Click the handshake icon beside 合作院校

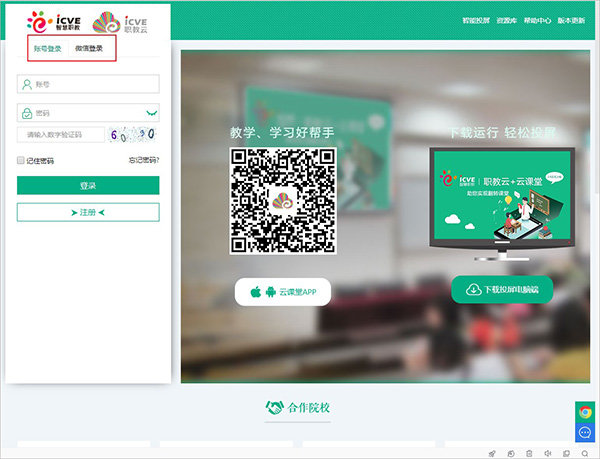(274, 408)
